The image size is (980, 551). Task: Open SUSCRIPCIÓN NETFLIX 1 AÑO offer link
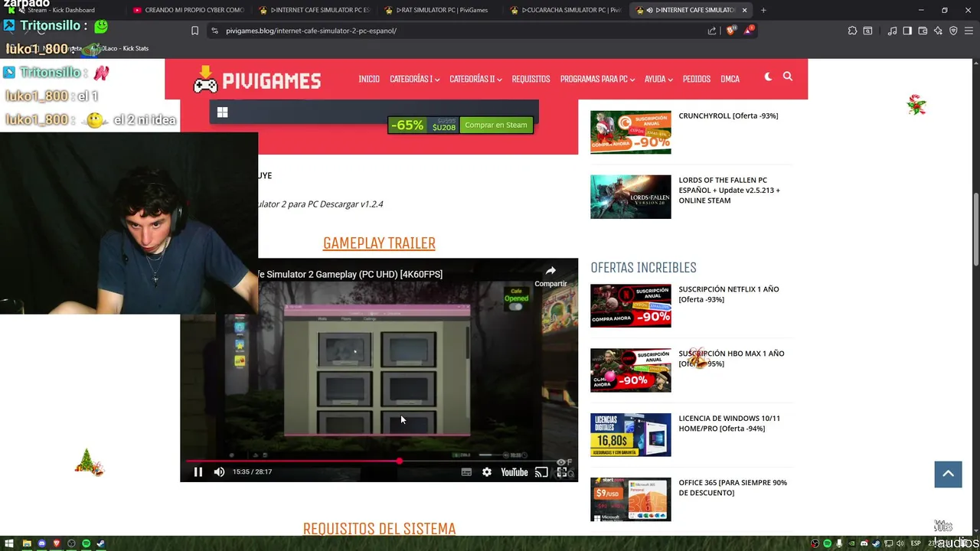click(x=729, y=294)
